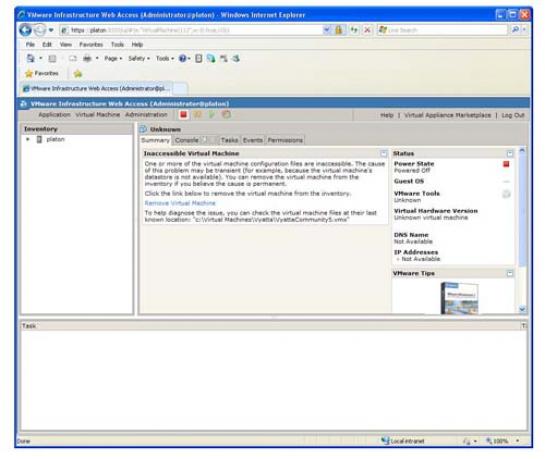545x459 pixels.
Task: Expand the platon inventory tree node
Action: (x=28, y=139)
